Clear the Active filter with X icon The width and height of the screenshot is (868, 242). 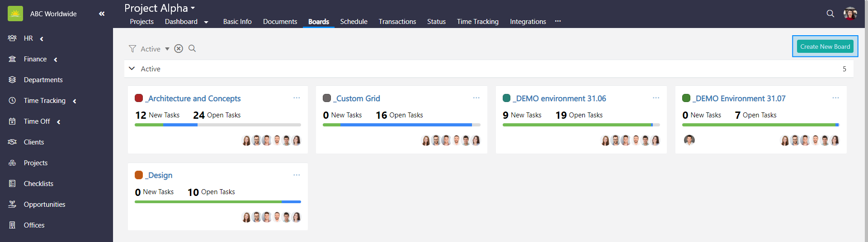click(x=179, y=49)
